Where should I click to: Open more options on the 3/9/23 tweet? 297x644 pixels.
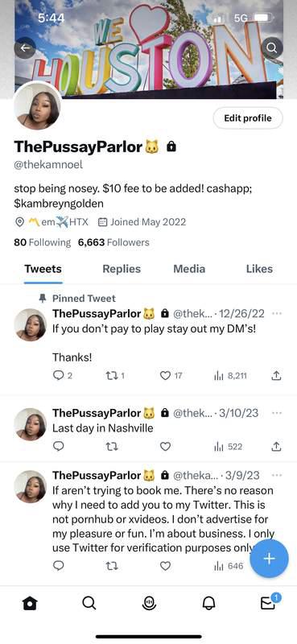[278, 475]
